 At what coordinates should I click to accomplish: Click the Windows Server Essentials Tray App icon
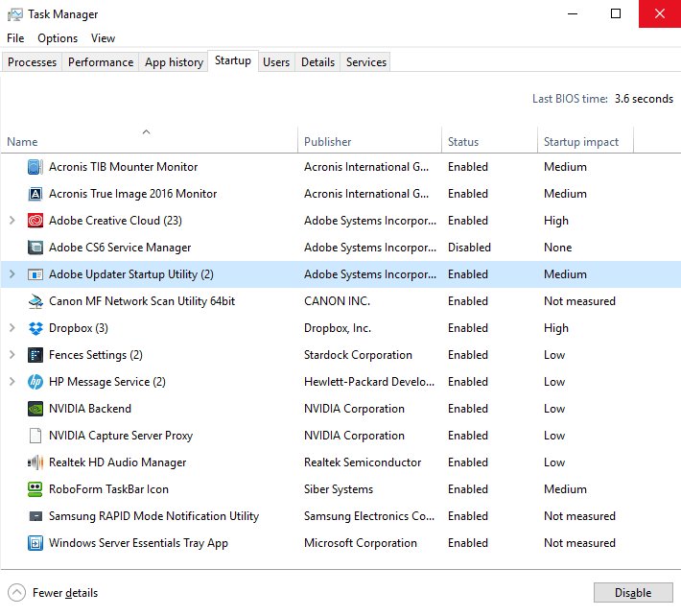tap(35, 543)
